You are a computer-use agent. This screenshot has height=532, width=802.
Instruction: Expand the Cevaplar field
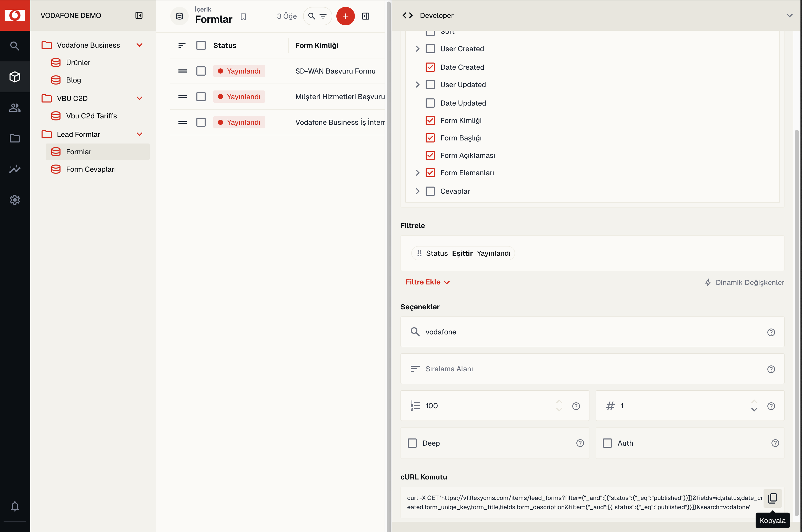(x=417, y=191)
